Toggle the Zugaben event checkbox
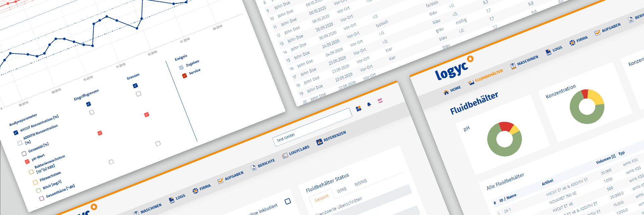The width and height of the screenshot is (644, 215). [x=181, y=68]
